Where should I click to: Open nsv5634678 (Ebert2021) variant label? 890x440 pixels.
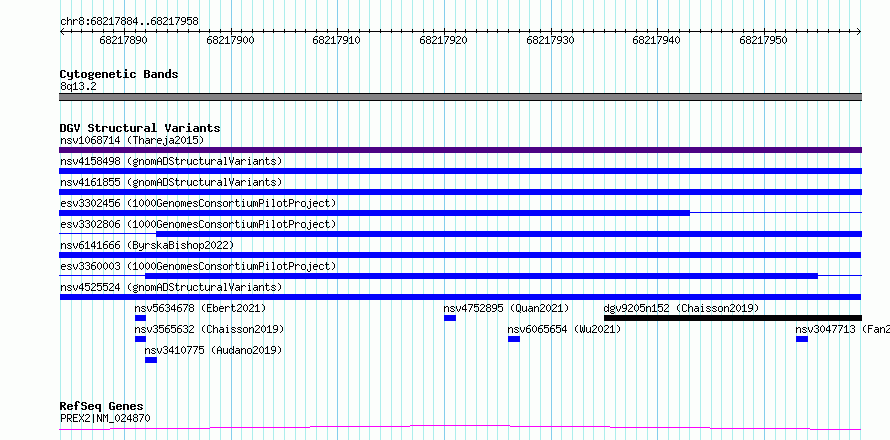pos(200,308)
